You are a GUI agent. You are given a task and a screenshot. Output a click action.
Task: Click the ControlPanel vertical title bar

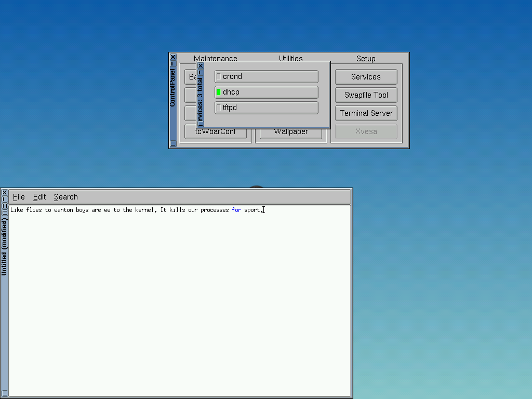click(172, 103)
